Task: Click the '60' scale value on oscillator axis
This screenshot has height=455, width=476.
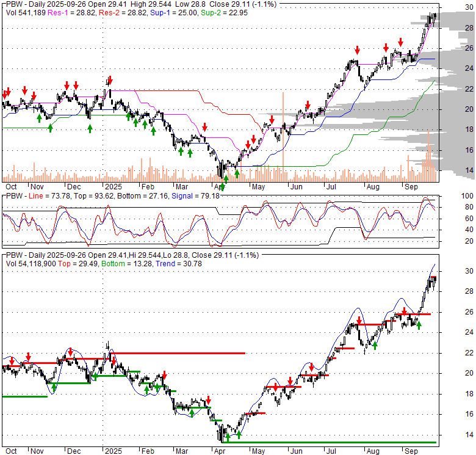Action: pos(469,219)
